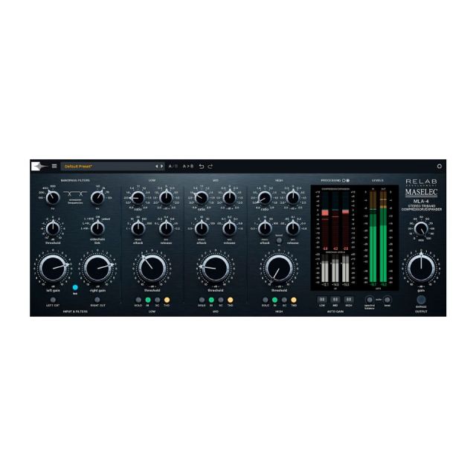This screenshot has height=476, width=476.
Task: Copy state with the A>B button
Action: coord(188,167)
